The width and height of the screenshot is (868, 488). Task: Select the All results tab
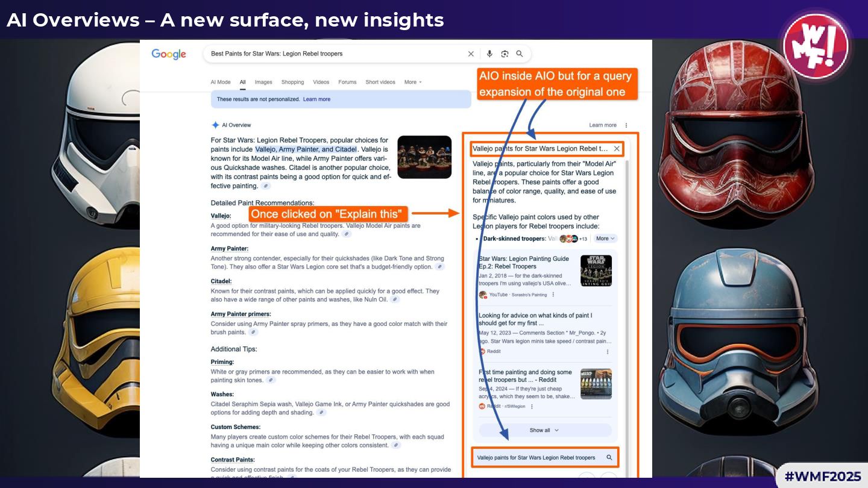243,82
